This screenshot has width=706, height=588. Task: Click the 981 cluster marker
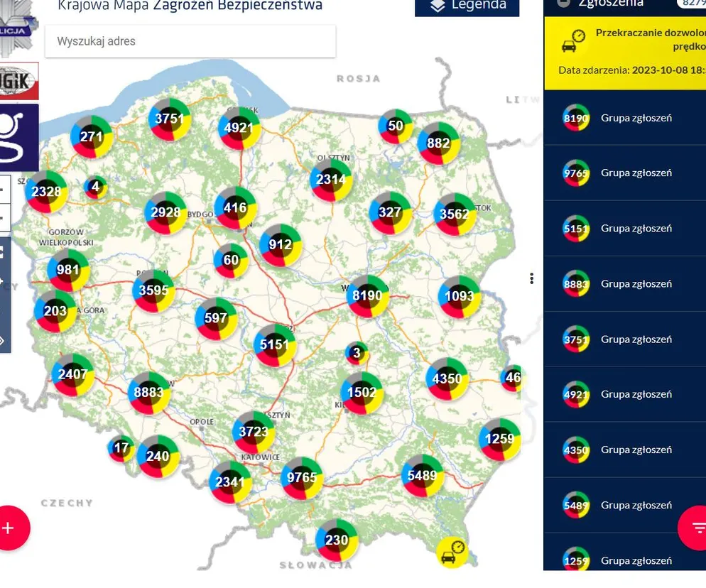(68, 270)
